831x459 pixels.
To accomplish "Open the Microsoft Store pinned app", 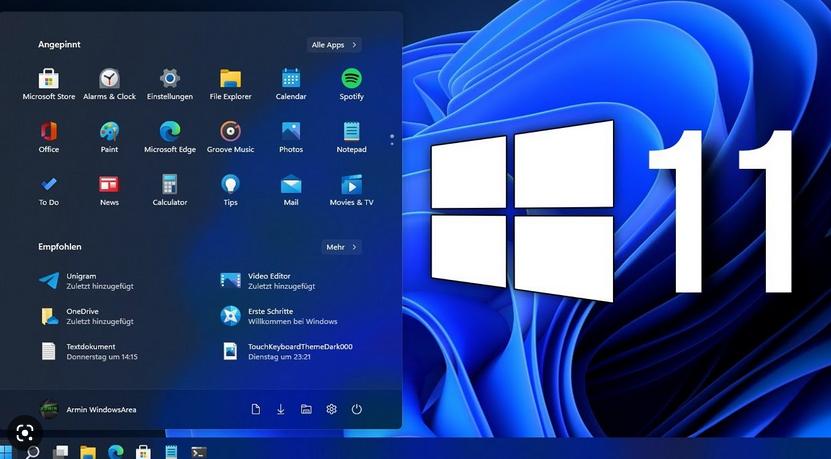I will click(x=49, y=85).
